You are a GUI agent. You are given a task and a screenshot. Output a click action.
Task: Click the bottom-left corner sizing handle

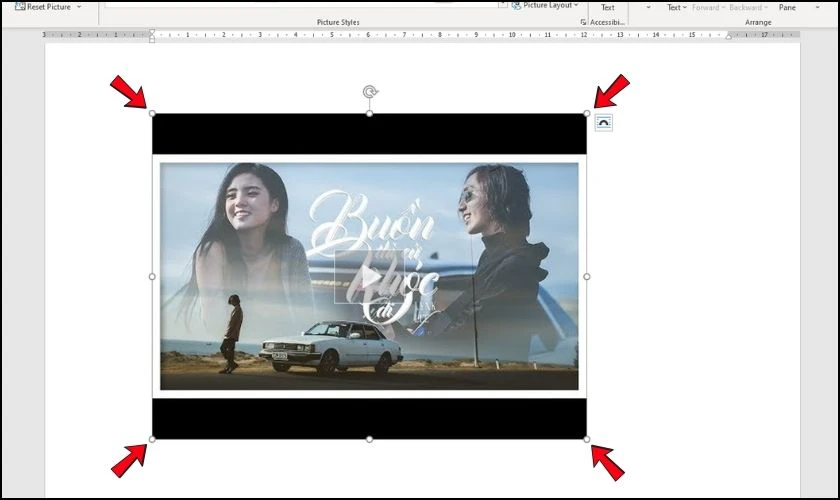152,439
